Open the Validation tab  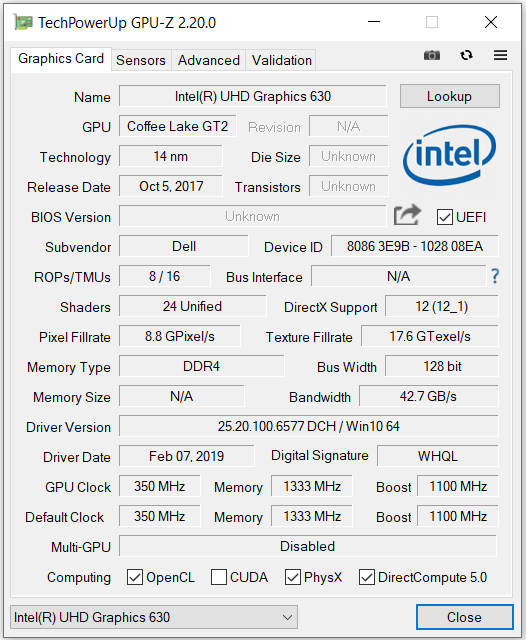(x=282, y=60)
